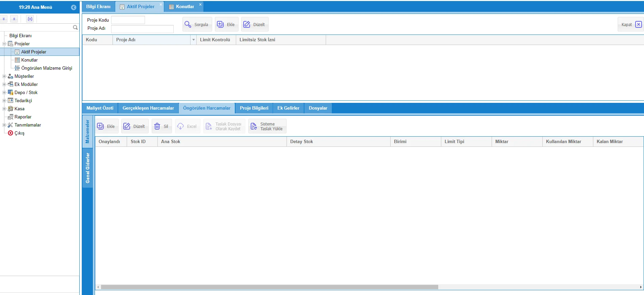Image resolution: width=644 pixels, height=295 pixels.
Task: Expand the Müşteriler tree node
Action: click(x=4, y=76)
